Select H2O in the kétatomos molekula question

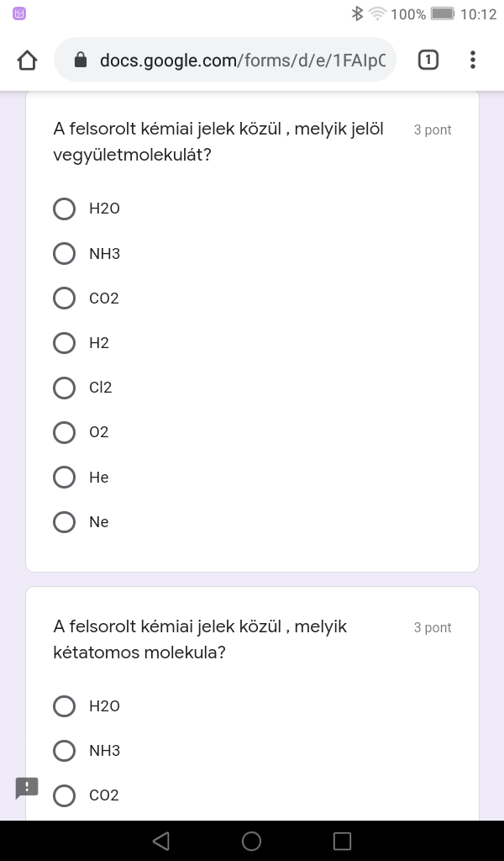65,706
